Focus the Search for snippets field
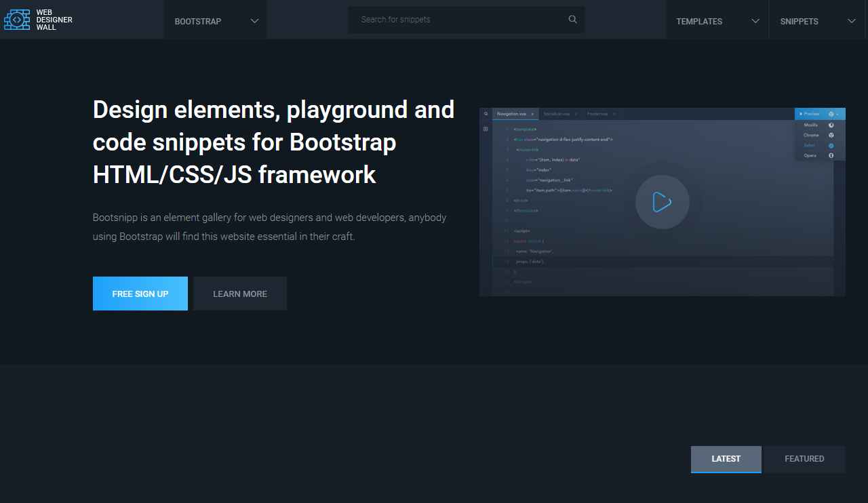868x503 pixels. (467, 20)
